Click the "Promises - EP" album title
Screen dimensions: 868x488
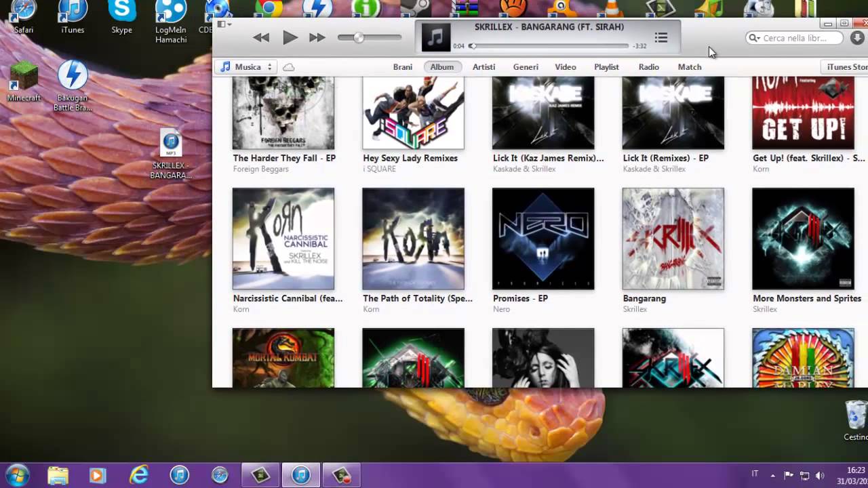pos(520,298)
